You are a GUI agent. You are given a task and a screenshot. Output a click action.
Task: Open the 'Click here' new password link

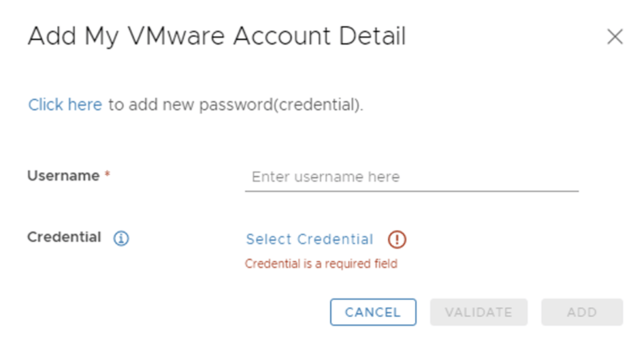pos(65,105)
